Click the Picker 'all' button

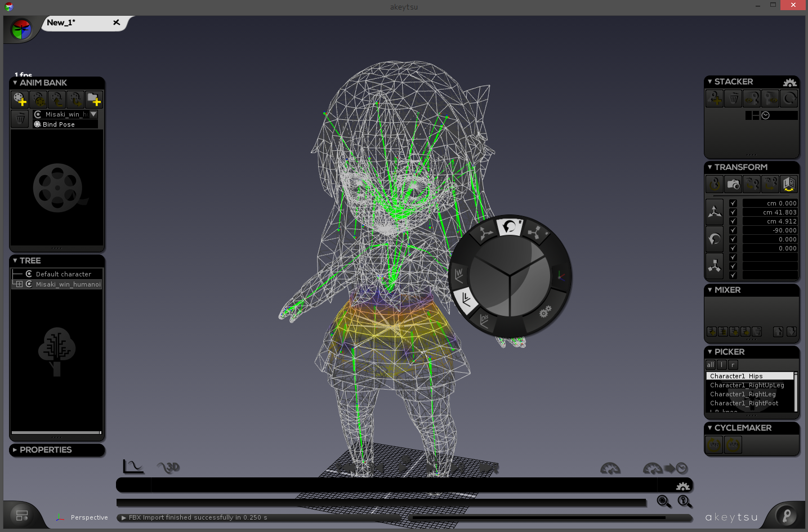coord(711,365)
